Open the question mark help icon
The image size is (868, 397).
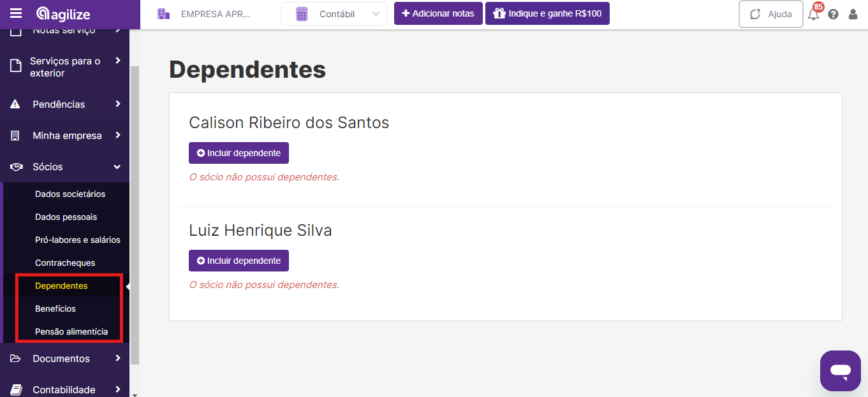833,14
